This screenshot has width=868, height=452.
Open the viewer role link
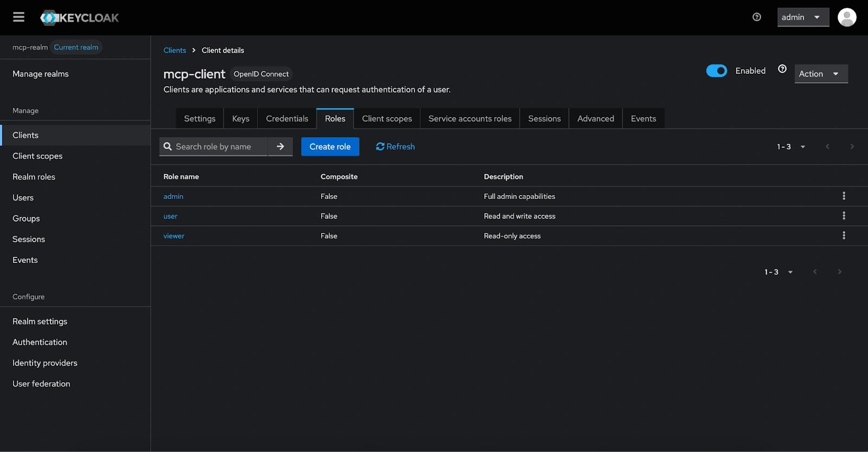point(174,236)
